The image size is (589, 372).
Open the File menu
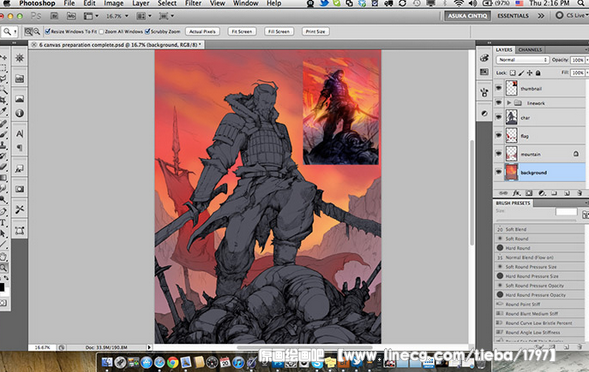69,3
